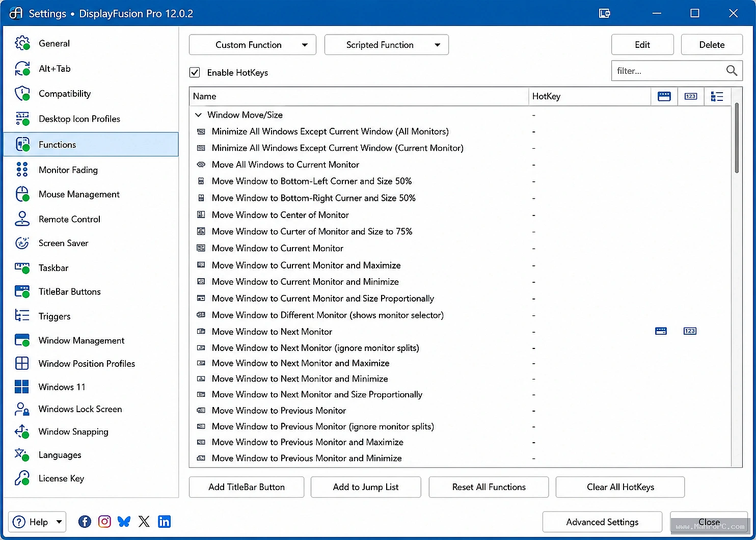The width and height of the screenshot is (756, 540).
Task: Open the LinkedIn social icon
Action: coord(164,522)
